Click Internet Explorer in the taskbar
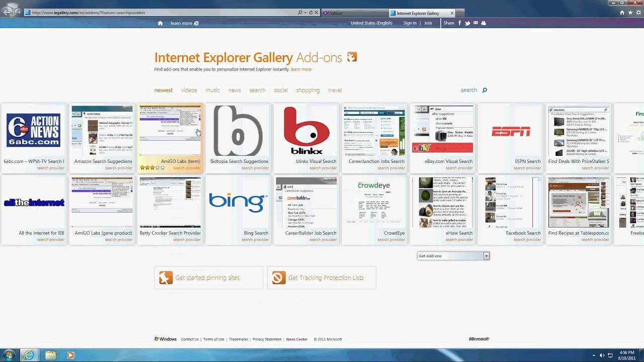This screenshot has height=362, width=644. tap(29, 355)
